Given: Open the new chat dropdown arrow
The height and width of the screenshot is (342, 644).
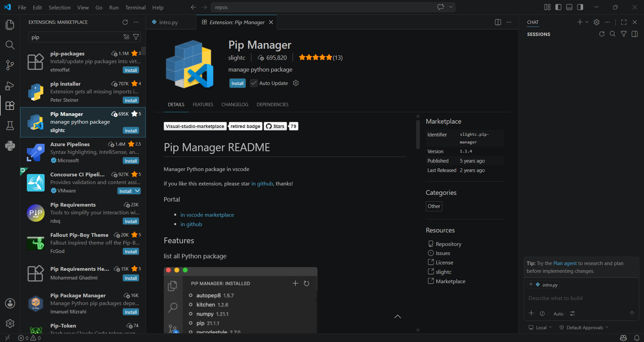Looking at the screenshot, I should (x=587, y=22).
